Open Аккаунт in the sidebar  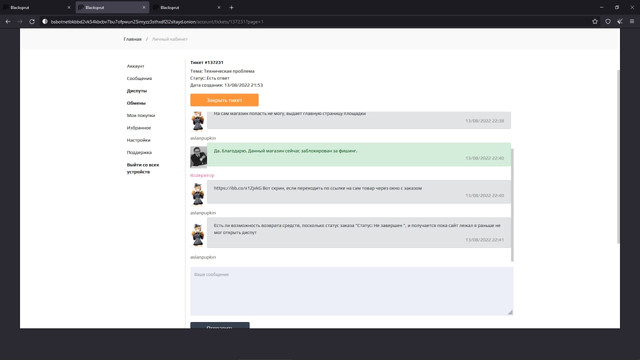pyautogui.click(x=136, y=66)
